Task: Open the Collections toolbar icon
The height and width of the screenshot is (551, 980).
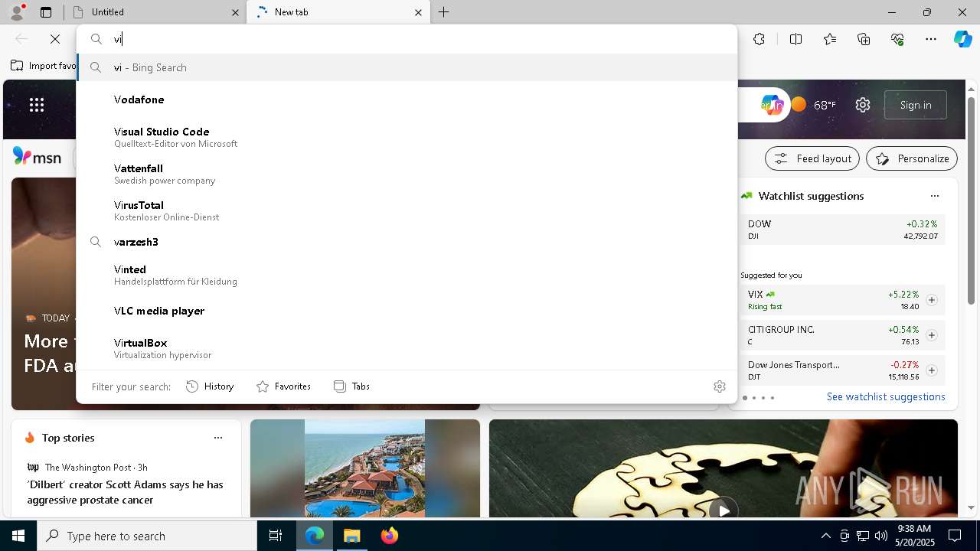Action: pos(864,39)
